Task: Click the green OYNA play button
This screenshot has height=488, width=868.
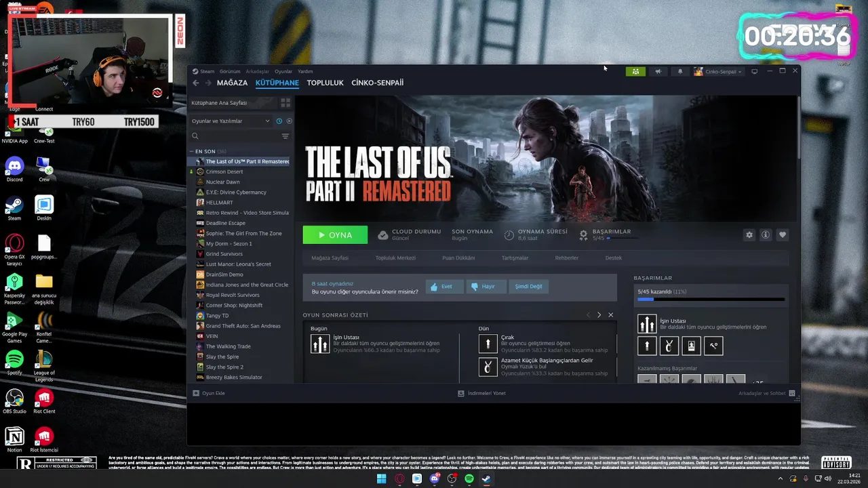Action: [x=335, y=235]
